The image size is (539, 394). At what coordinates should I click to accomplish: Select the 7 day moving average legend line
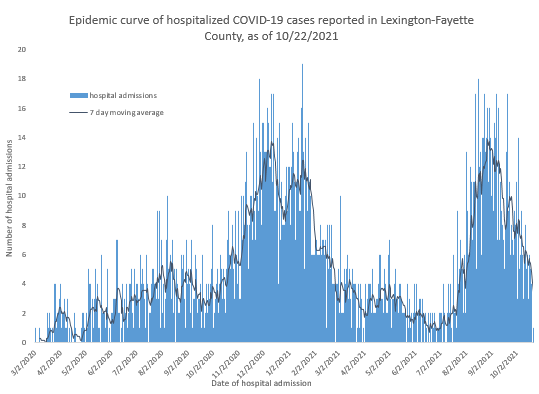point(79,112)
